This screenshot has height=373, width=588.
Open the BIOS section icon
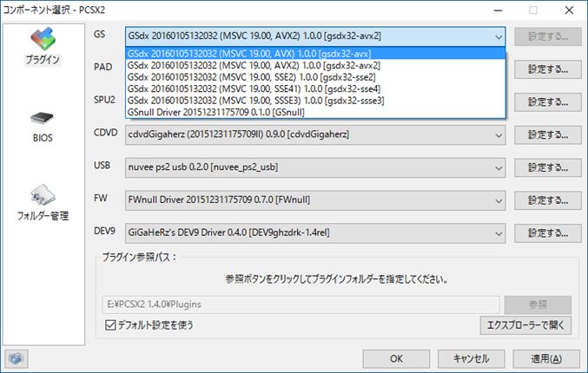[43, 127]
